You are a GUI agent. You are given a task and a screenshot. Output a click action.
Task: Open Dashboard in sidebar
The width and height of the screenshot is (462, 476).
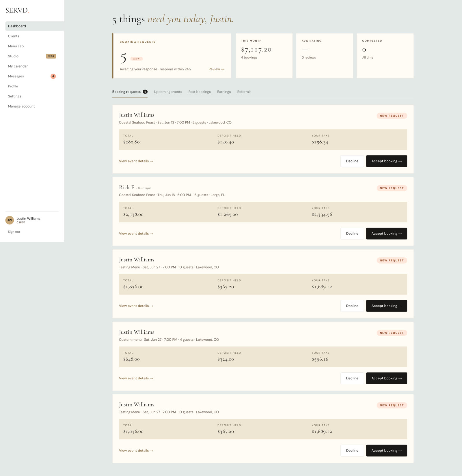click(35, 26)
